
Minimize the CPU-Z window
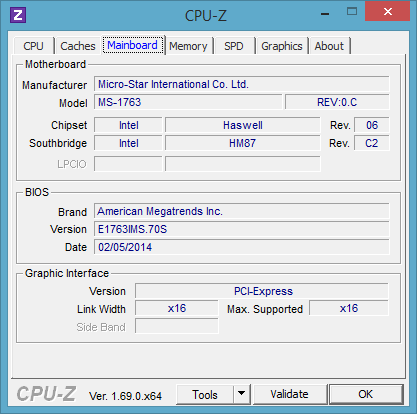pyautogui.click(x=325, y=14)
